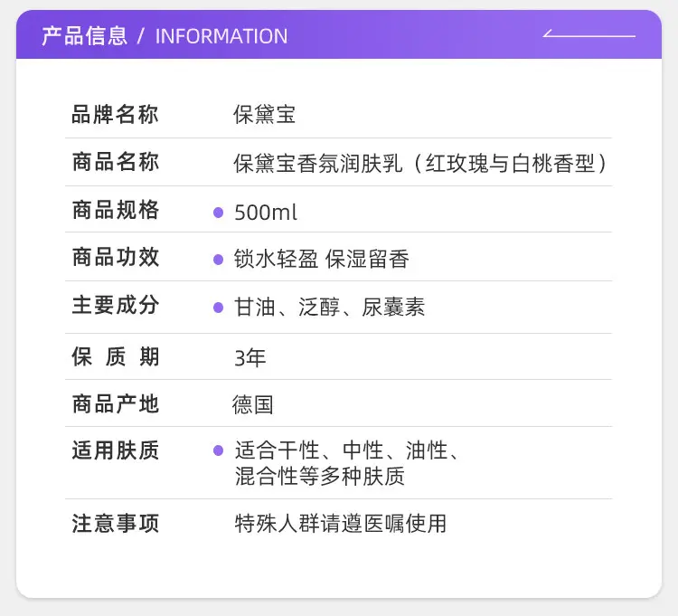This screenshot has width=678, height=616.
Task: Click the purple bullet beside 500ml
Action: pos(219,213)
